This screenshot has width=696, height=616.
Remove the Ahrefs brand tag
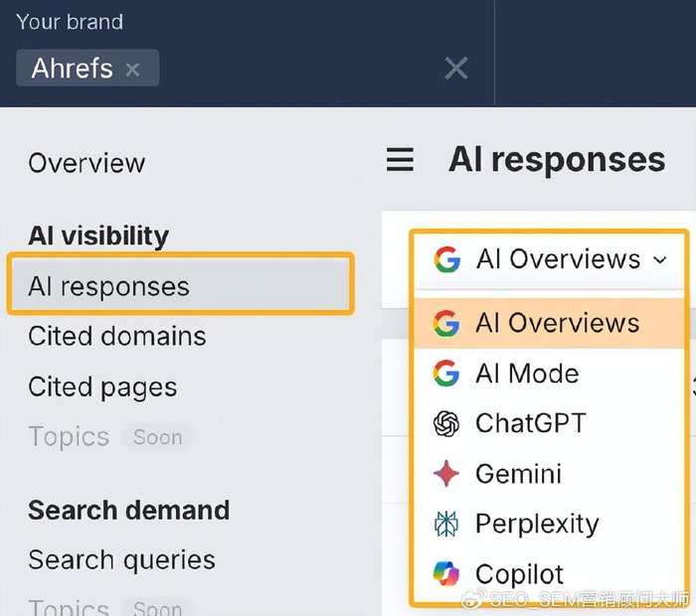[x=133, y=70]
